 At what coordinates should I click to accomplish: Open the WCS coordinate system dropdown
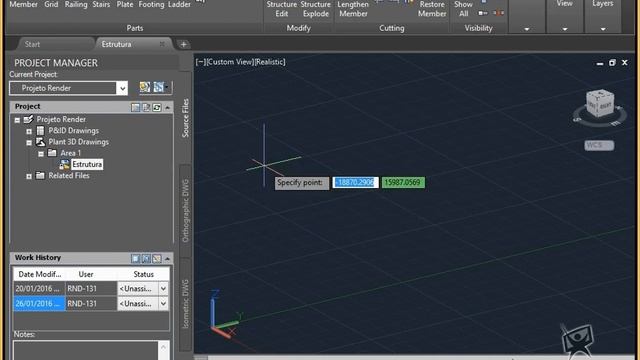point(599,145)
